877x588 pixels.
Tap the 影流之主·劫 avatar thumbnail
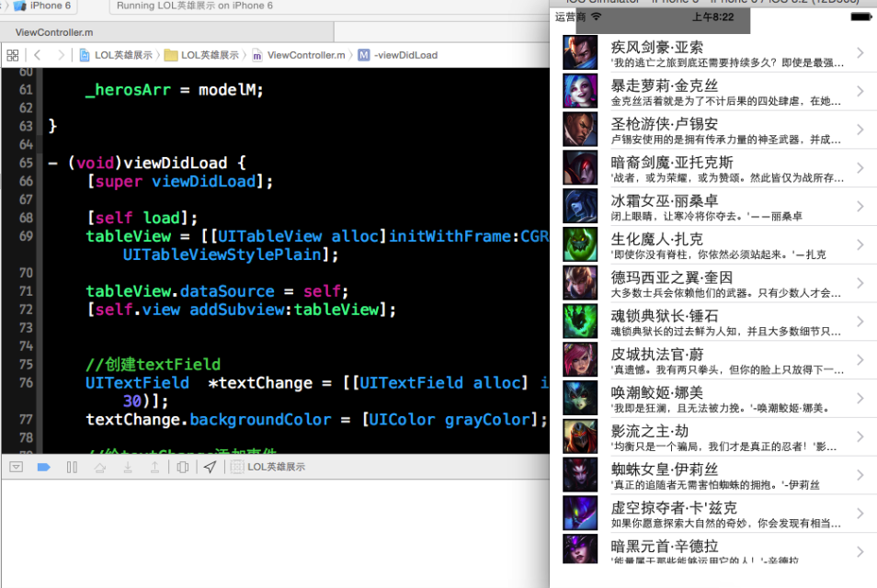pyautogui.click(x=580, y=436)
